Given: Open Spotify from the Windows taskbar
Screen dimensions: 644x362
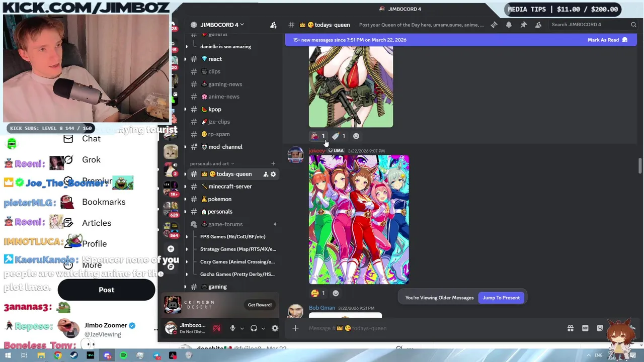Looking at the screenshot, I should [123, 355].
